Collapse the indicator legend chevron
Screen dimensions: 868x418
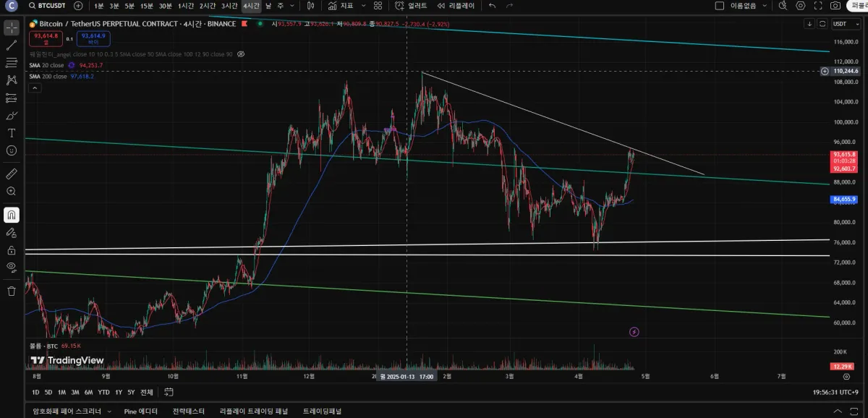point(35,88)
